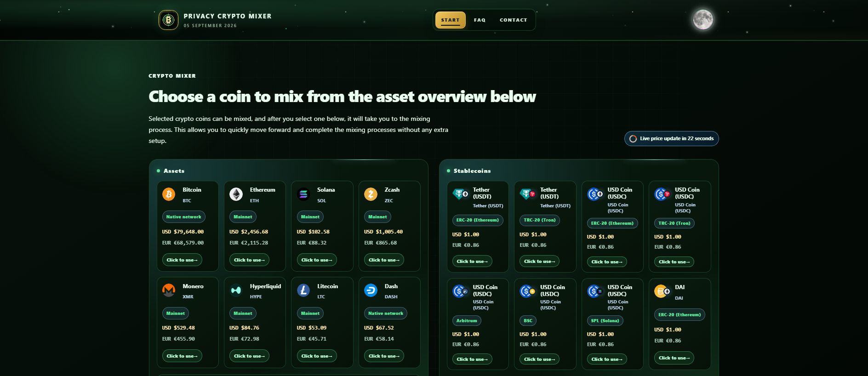Click the Monero coin icon

(x=169, y=290)
